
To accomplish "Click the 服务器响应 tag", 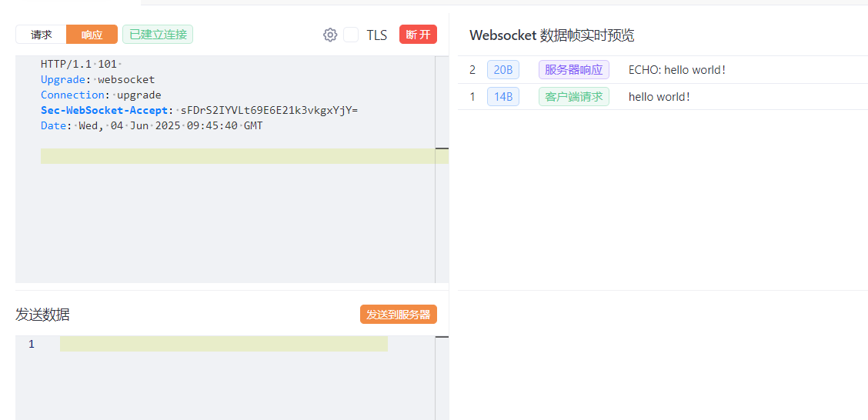I will [x=574, y=70].
